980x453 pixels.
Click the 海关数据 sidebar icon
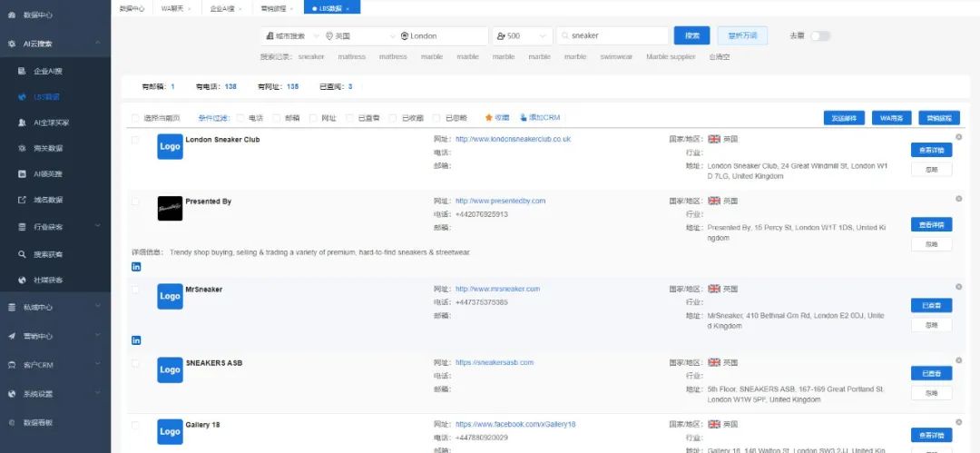tap(23, 148)
